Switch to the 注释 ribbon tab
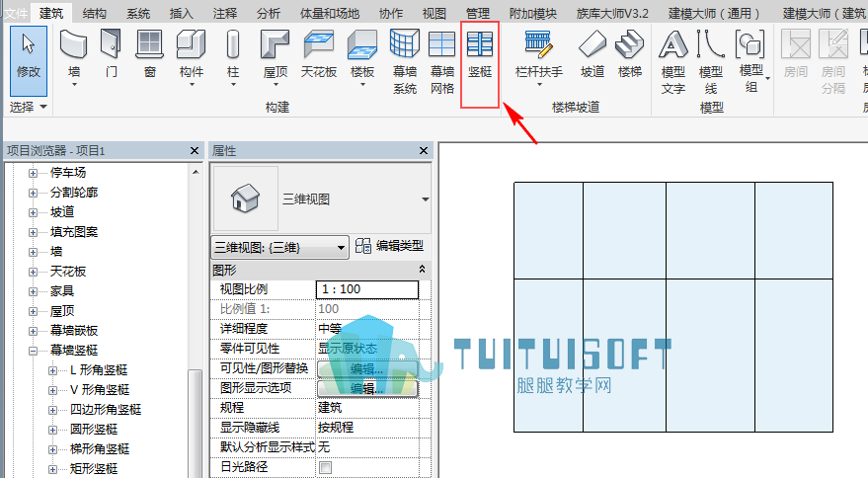868x478 pixels. point(225,13)
